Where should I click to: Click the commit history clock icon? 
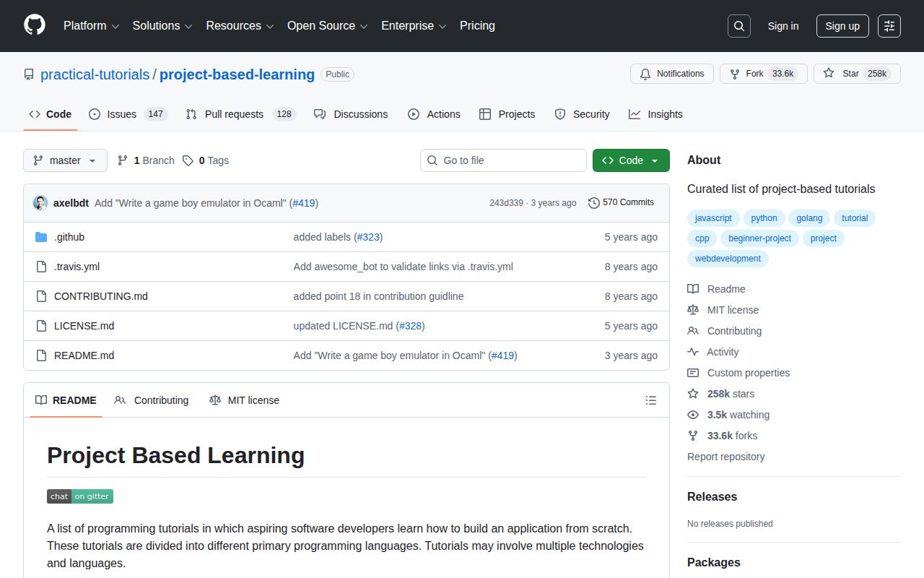[x=595, y=202]
